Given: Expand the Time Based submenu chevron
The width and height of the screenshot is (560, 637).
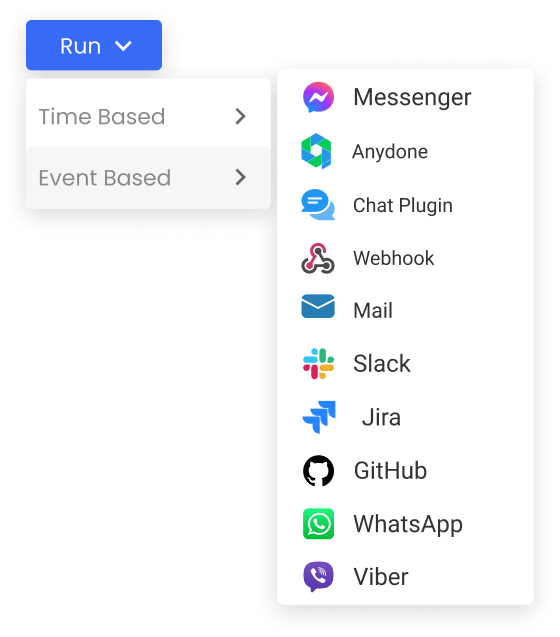Looking at the screenshot, I should 241,117.
